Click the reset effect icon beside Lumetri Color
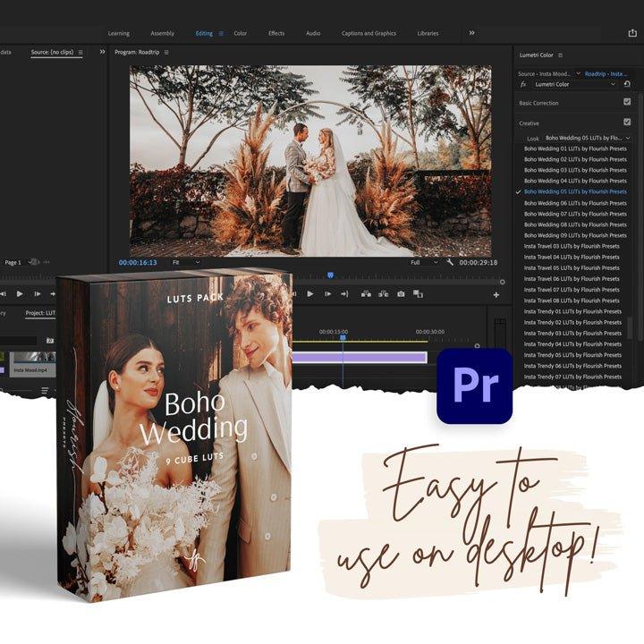Viewport: 644px width, 644px height. click(x=627, y=84)
